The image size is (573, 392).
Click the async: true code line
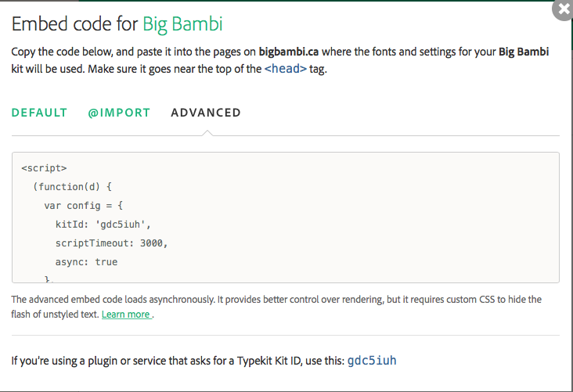86,262
